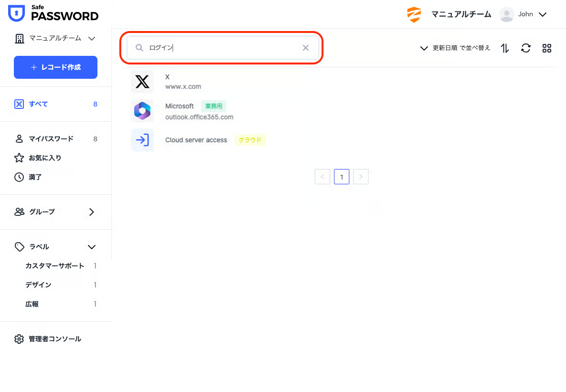The height and width of the screenshot is (392, 566).
Task: Click the X record logo icon
Action: click(142, 82)
